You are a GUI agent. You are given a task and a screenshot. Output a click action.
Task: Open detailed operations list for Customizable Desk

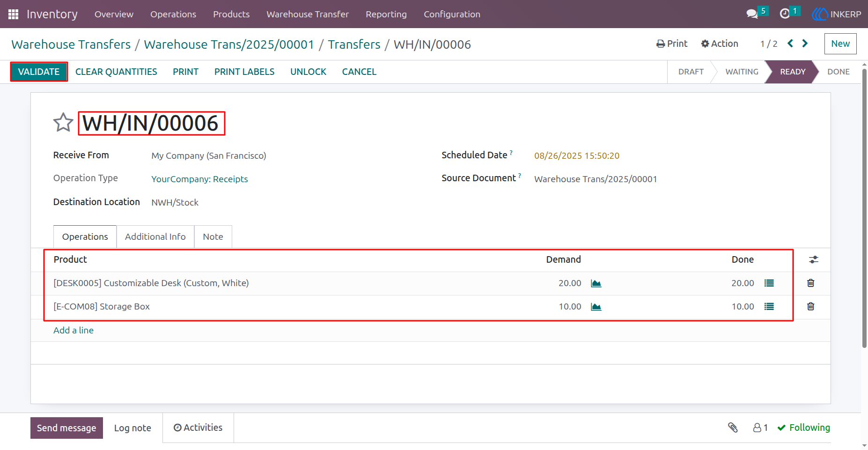[x=769, y=283]
